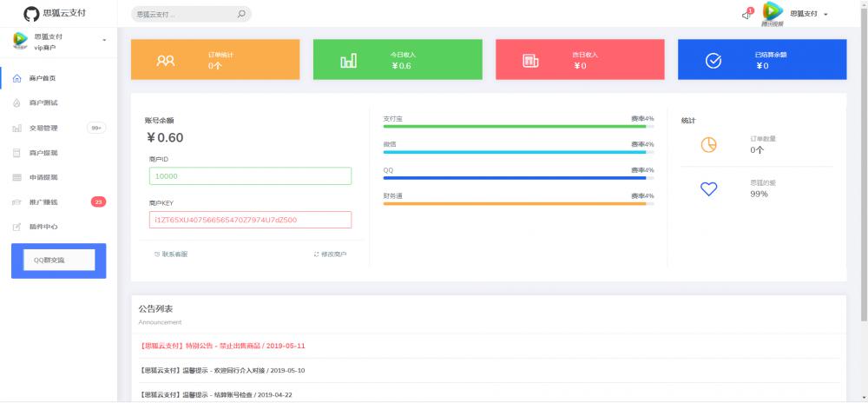This screenshot has height=403, width=868.
Task: Open notifications via the bell icon
Action: pyautogui.click(x=746, y=15)
